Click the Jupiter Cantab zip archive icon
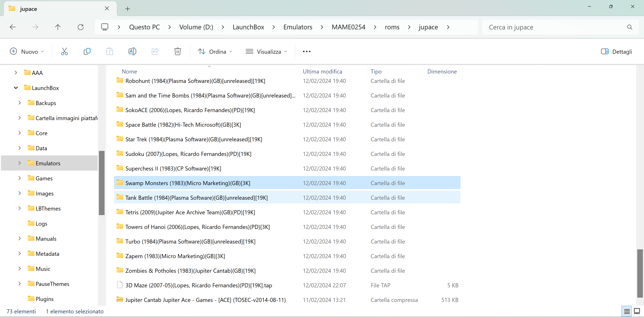The image size is (644, 317). pyautogui.click(x=120, y=300)
